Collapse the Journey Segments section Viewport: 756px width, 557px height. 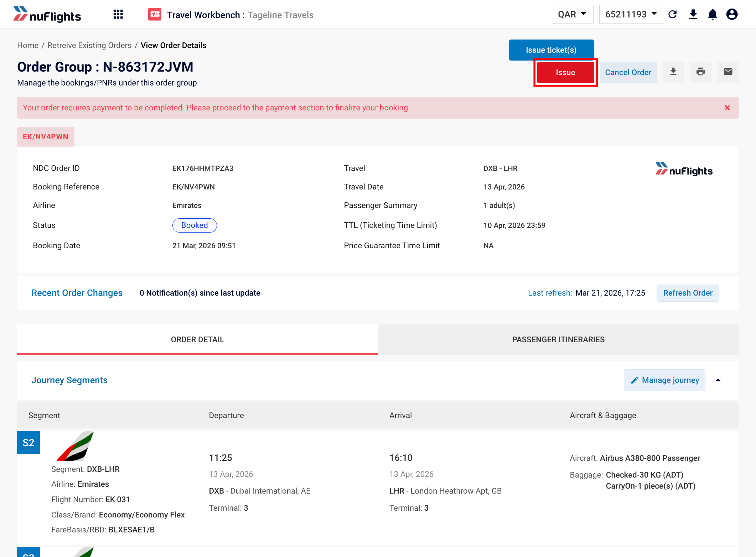tap(718, 380)
